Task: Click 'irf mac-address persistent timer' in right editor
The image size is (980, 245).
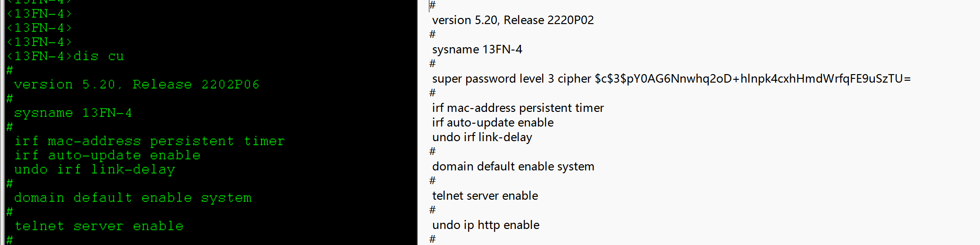Action: (518, 108)
